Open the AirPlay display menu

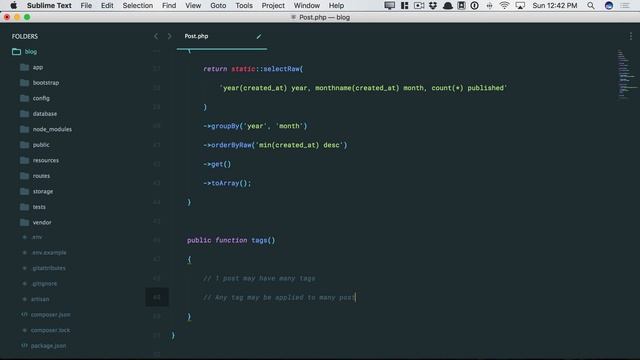tap(520, 5)
